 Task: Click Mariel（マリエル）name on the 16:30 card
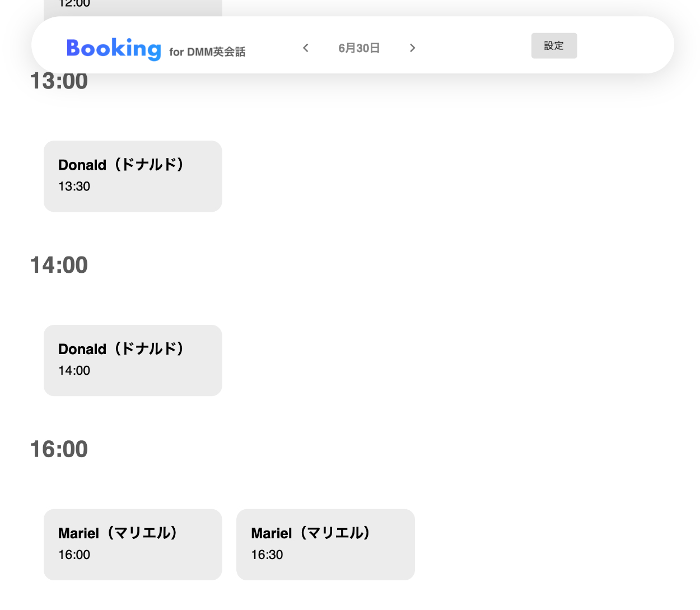pos(311,533)
